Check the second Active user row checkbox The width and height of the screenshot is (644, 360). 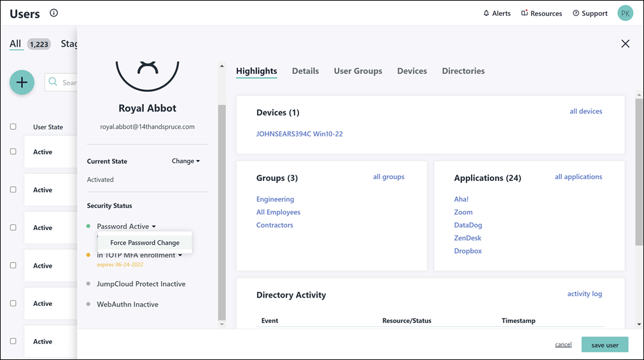(13, 190)
